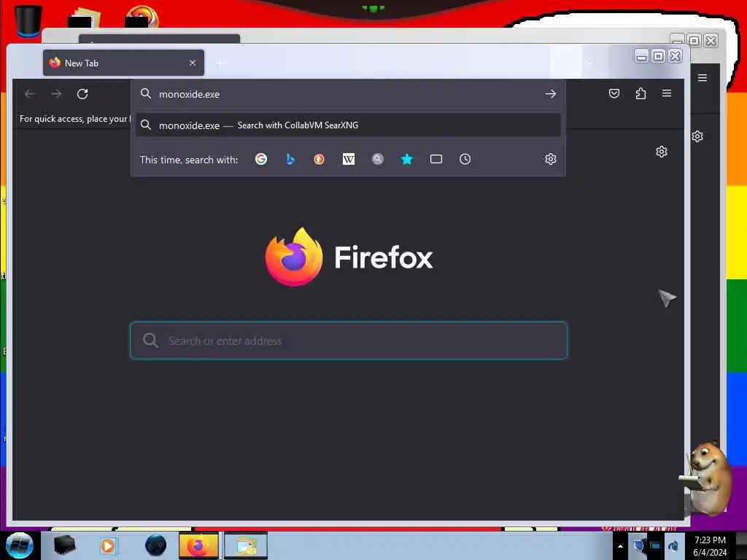This screenshot has width=747, height=560.
Task: Open a new tab with the plus button
Action: (x=219, y=63)
